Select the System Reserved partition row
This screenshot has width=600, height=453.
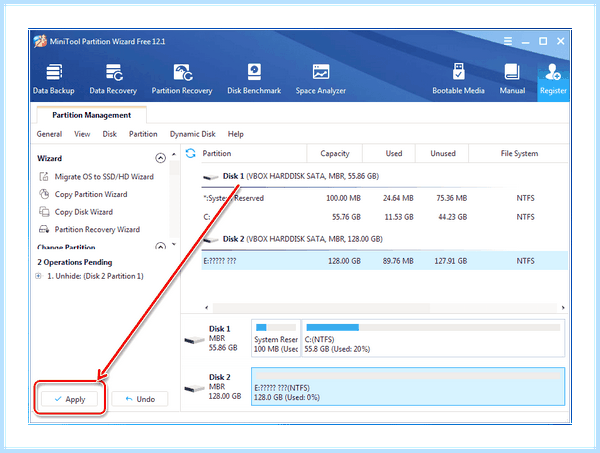[x=385, y=198]
